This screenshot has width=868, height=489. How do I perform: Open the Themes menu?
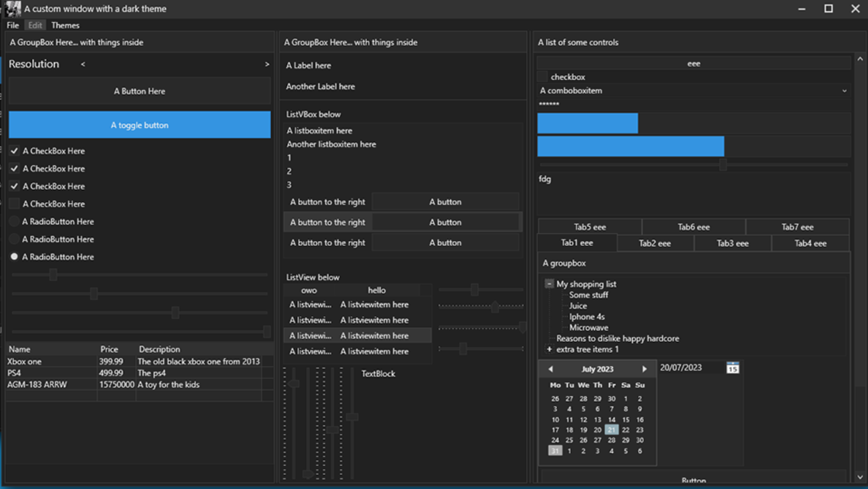[65, 25]
